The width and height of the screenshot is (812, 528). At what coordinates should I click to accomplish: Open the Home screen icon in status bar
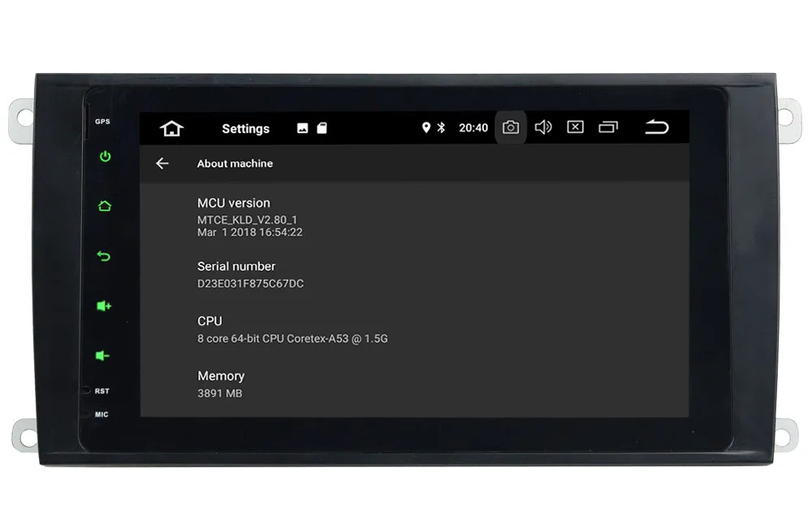click(171, 128)
